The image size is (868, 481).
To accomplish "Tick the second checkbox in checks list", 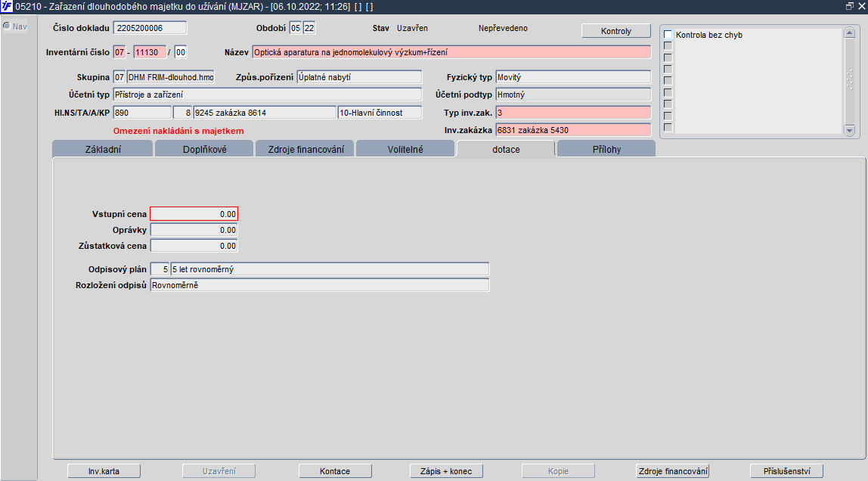I will point(668,46).
